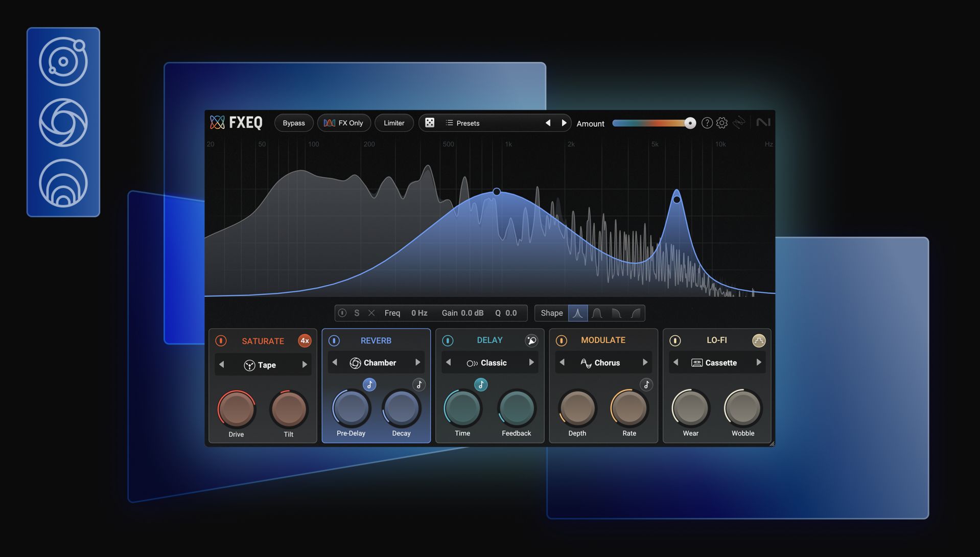Open the Tape type selector

263,365
